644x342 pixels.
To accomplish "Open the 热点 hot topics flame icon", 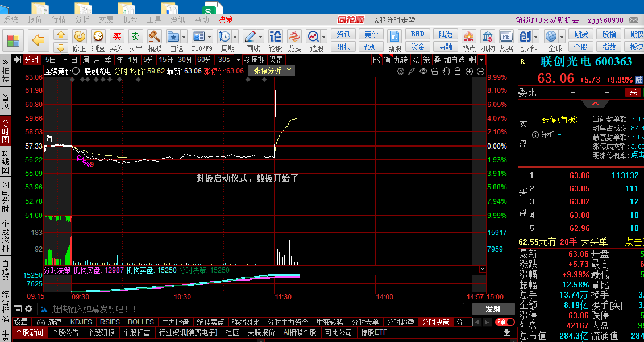I will [468, 41].
